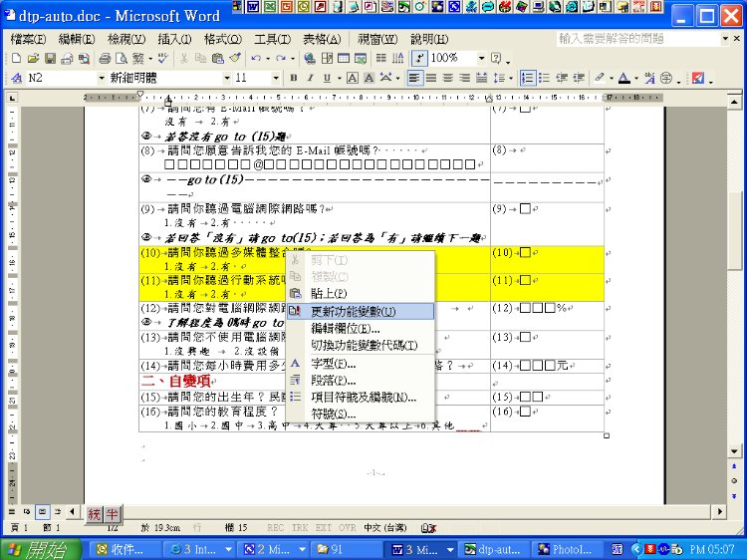Open the 插入(I) menu

[174, 39]
